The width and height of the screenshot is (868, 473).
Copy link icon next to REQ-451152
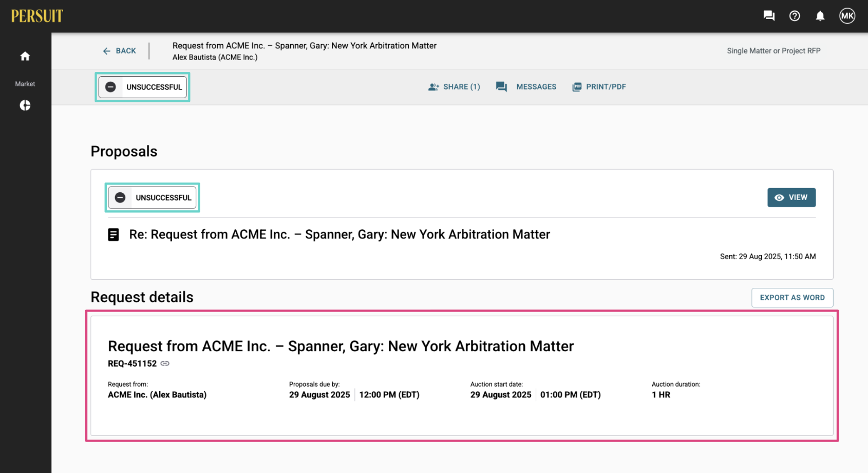(165, 363)
